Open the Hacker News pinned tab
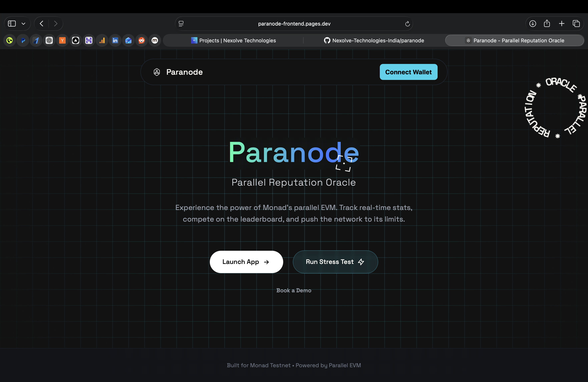 tap(62, 40)
